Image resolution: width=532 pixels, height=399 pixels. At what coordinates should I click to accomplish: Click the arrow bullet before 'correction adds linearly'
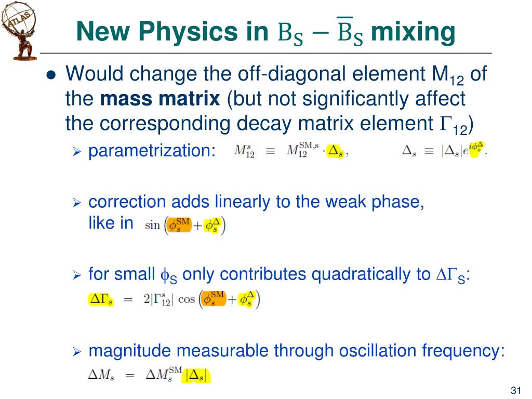pyautogui.click(x=77, y=203)
